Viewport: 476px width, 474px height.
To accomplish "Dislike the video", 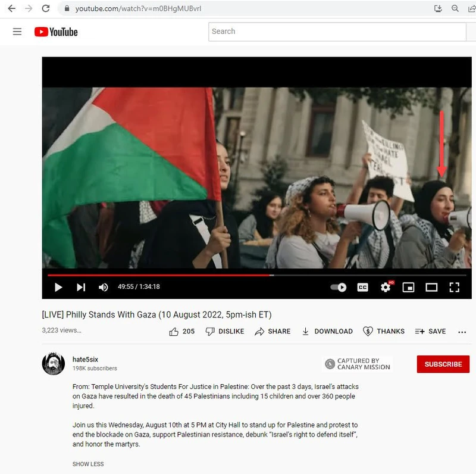I will pos(225,331).
